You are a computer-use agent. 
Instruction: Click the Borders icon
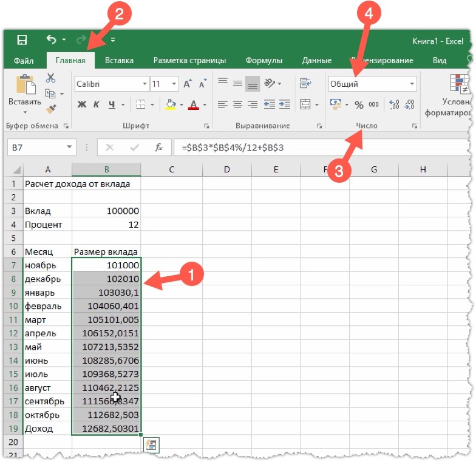click(141, 104)
